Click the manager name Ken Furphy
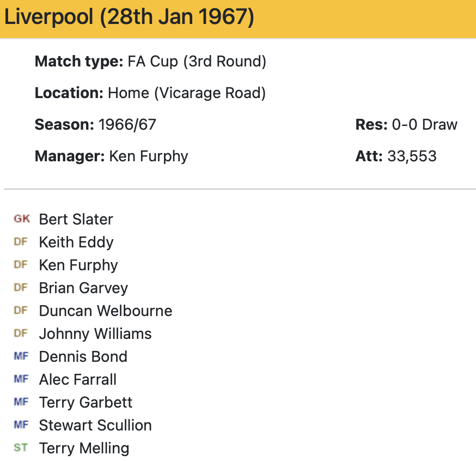 point(148,156)
